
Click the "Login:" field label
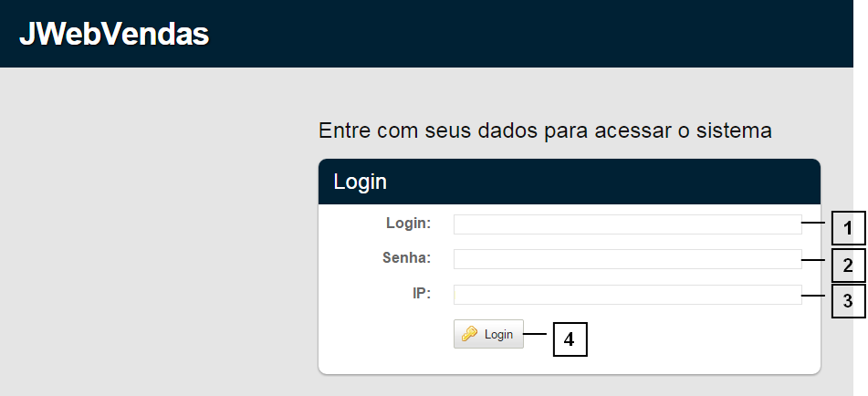point(408,223)
